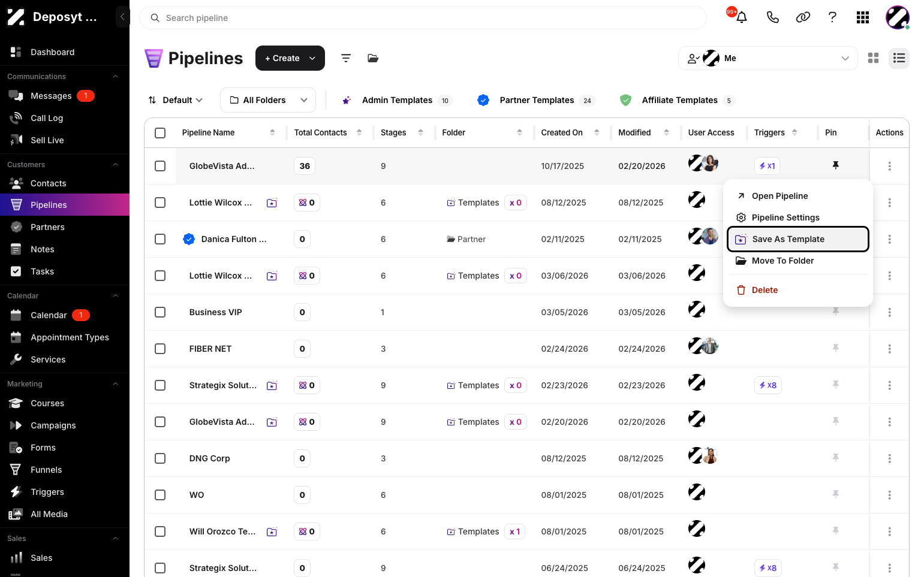Open the apps grid menu
924x577 pixels.
[863, 17]
